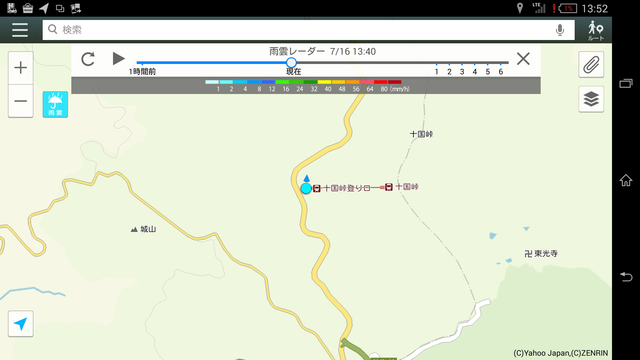Open the paperclip attachments button
The width and height of the screenshot is (640, 360).
click(591, 65)
